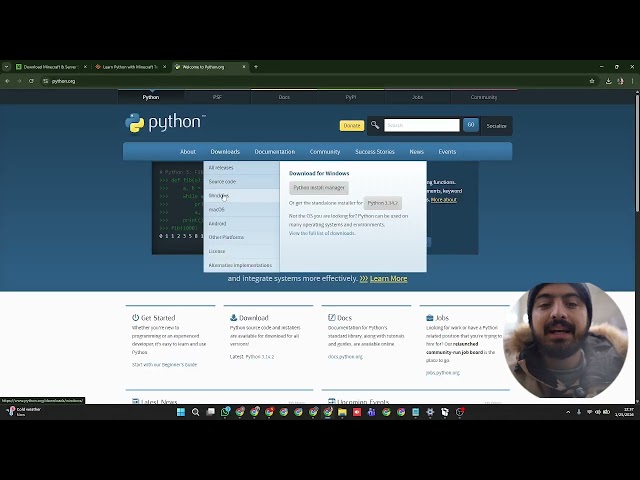
Task: Switch to the Download Minecraft & Server tab
Action: coord(51,67)
